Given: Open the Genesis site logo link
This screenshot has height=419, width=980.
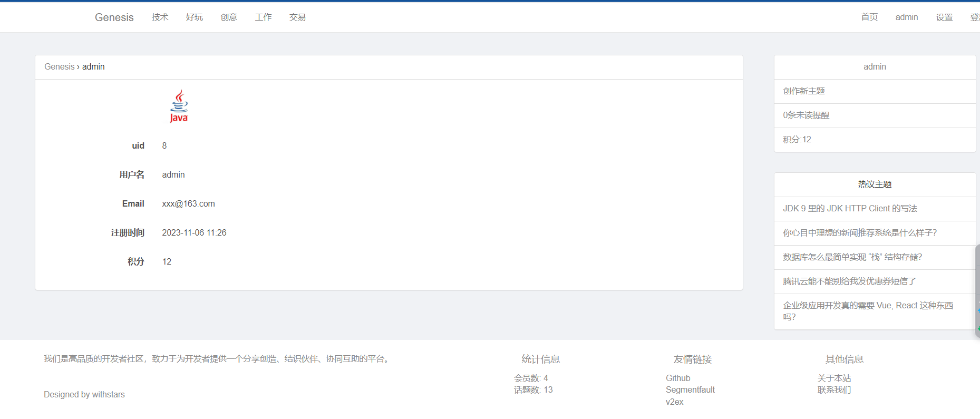Looking at the screenshot, I should (x=114, y=17).
